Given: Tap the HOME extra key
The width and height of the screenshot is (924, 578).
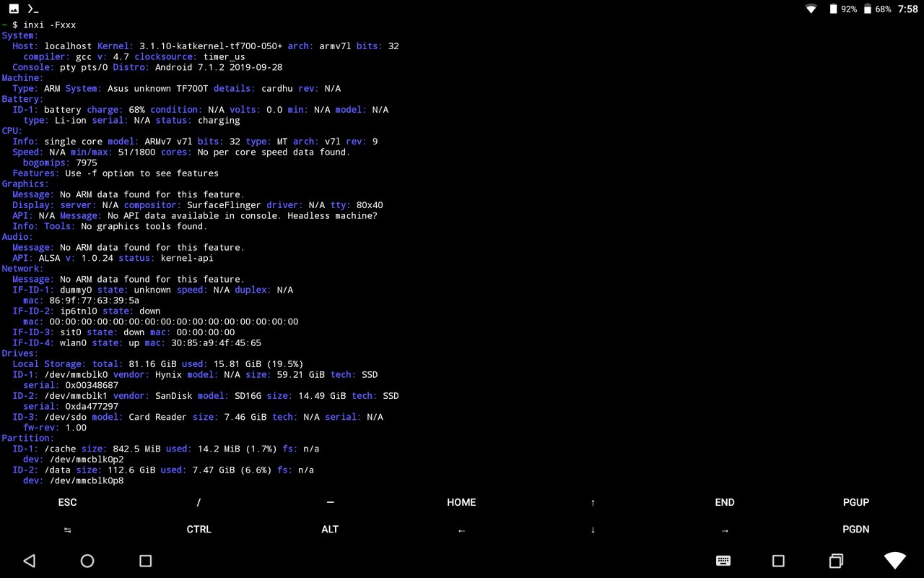Looking at the screenshot, I should click(461, 502).
